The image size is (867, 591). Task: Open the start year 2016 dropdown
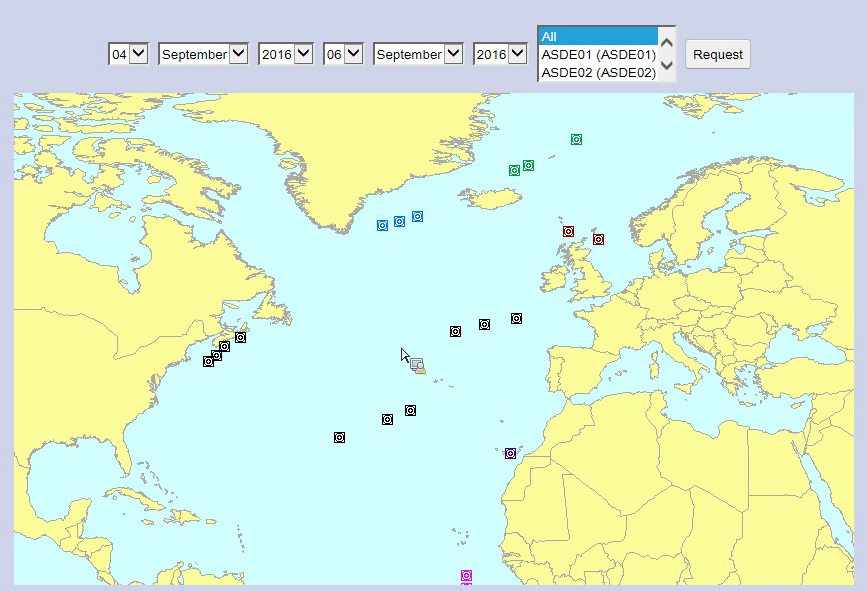[285, 54]
